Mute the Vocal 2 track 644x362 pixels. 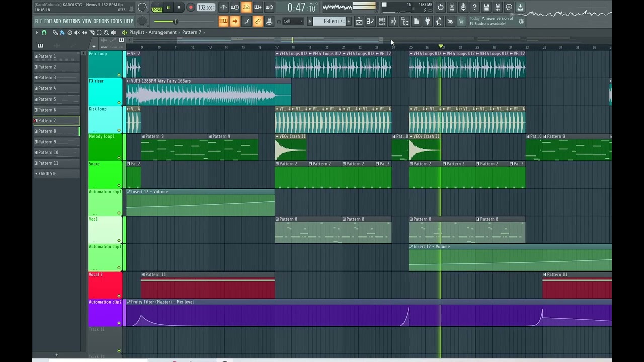pyautogui.click(x=119, y=296)
